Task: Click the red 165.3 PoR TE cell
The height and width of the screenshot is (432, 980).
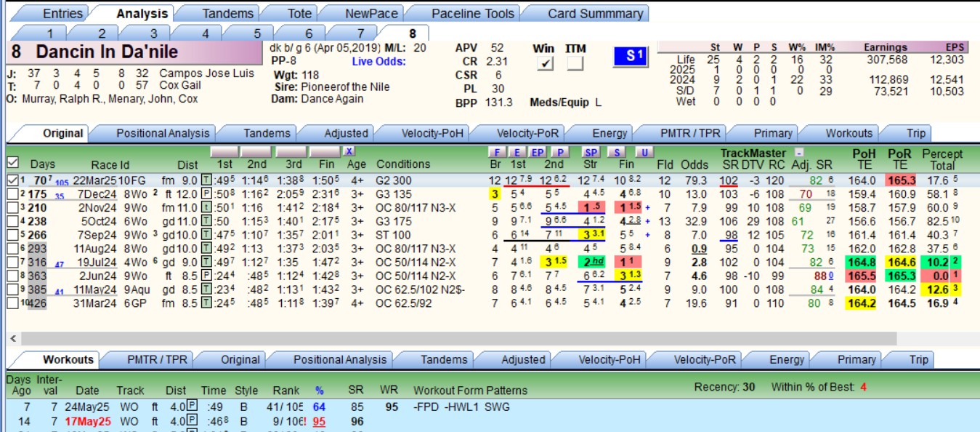Action: (902, 180)
